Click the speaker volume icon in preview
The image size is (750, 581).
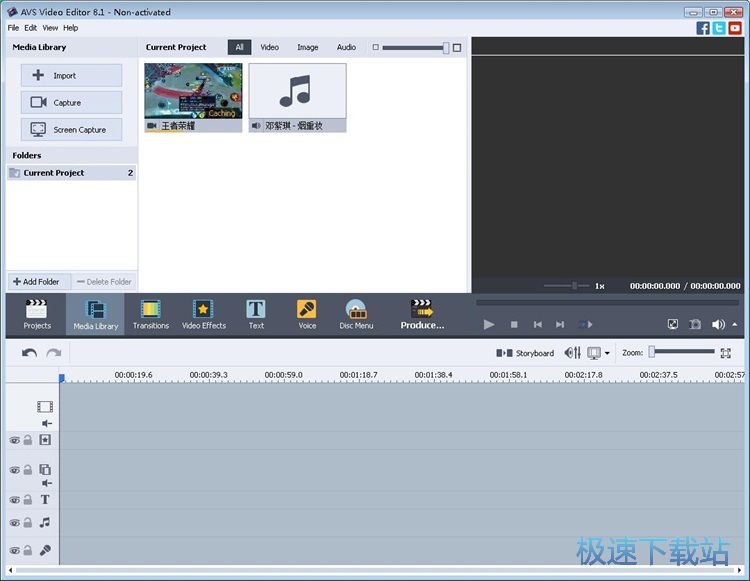coord(718,324)
